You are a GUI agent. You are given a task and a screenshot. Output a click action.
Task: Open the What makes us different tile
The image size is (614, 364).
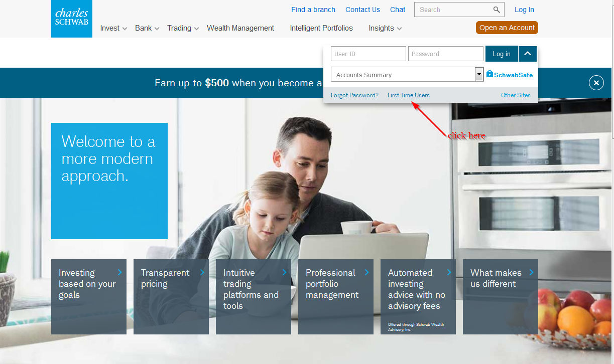[501, 297]
